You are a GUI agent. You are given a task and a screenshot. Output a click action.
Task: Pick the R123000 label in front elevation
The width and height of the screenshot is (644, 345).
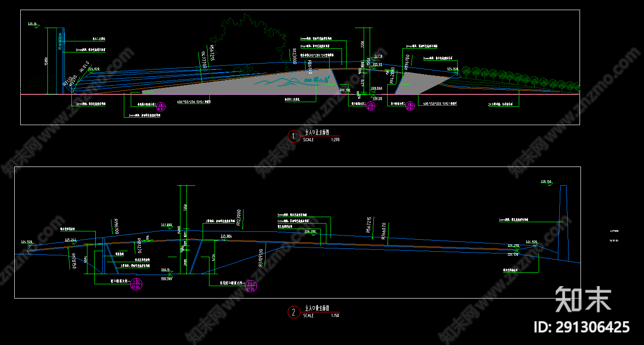(294, 56)
